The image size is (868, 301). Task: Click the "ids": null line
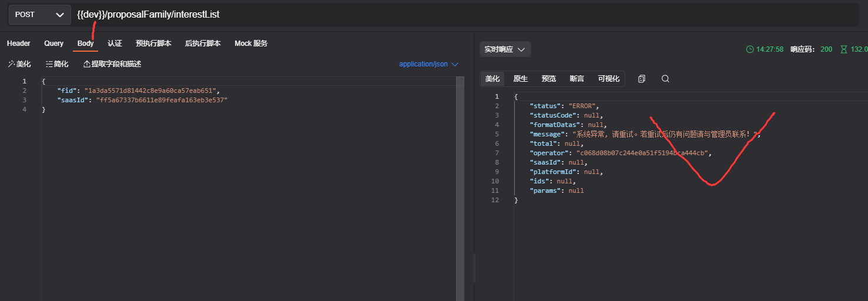click(552, 181)
